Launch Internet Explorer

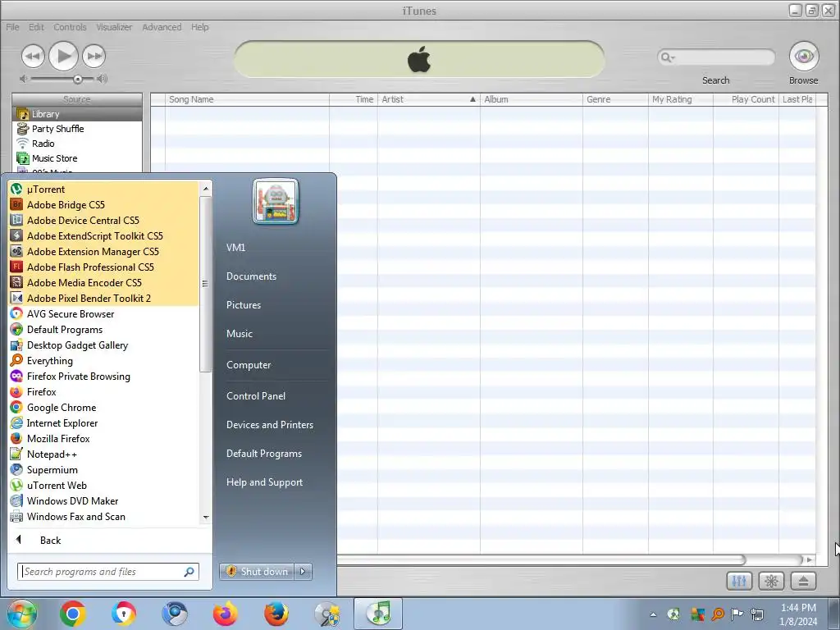coord(104,422)
